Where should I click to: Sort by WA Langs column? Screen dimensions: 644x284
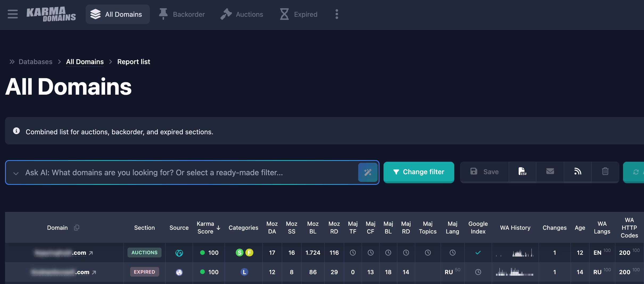click(x=602, y=228)
